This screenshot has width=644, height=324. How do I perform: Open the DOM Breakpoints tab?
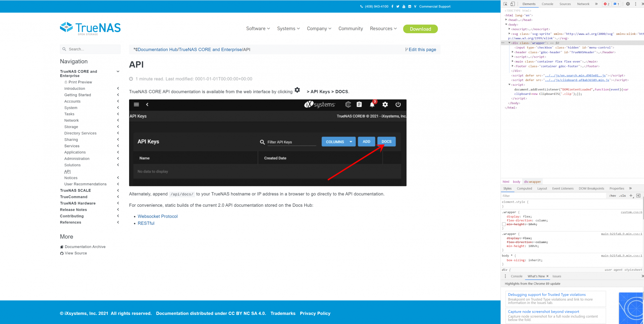(591, 189)
